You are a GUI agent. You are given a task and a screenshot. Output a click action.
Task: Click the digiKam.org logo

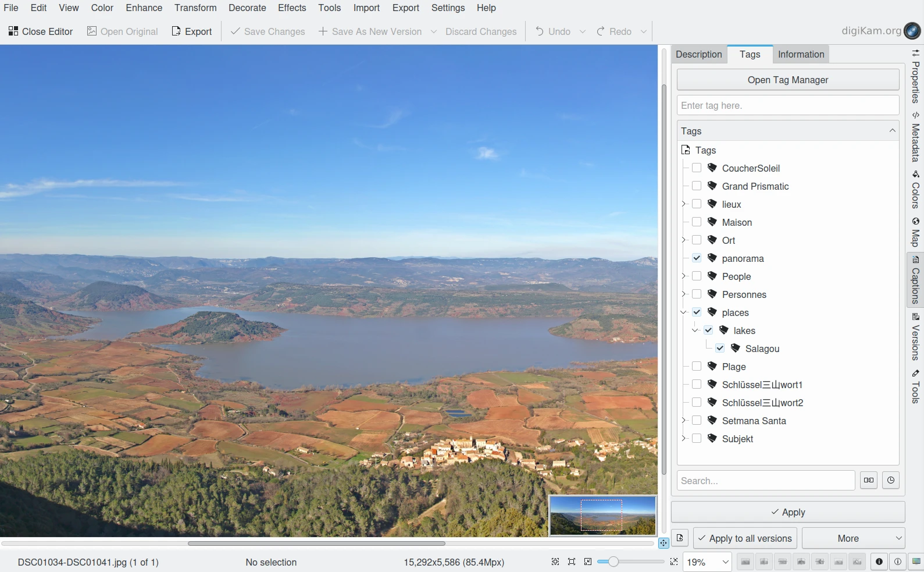pos(912,31)
